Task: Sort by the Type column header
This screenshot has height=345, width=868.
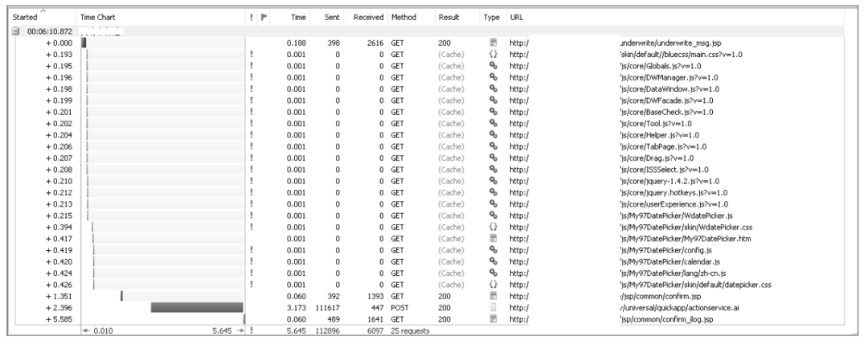Action: [x=491, y=17]
